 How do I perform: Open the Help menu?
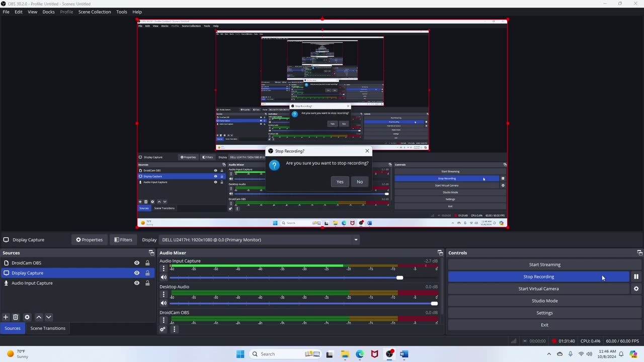pos(137,12)
